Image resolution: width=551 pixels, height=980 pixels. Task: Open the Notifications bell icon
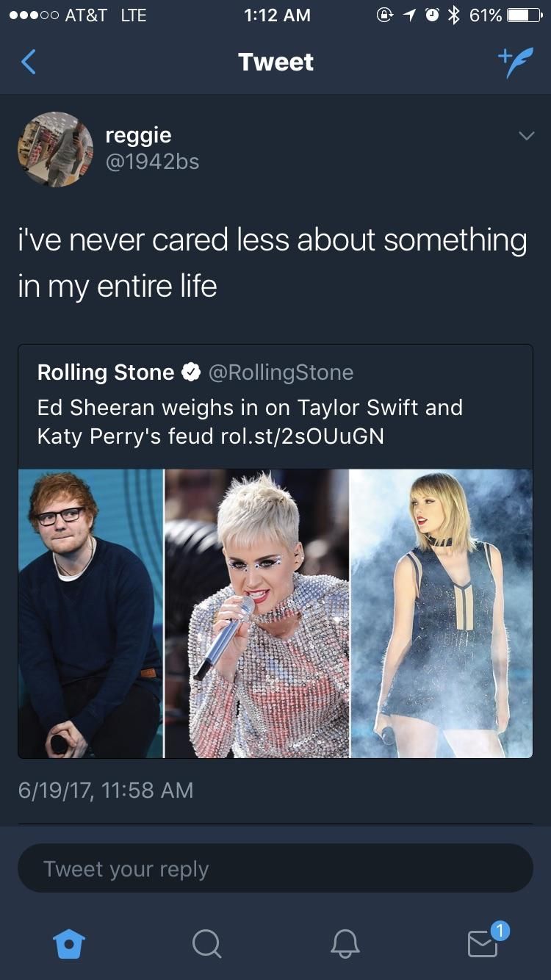(x=345, y=944)
